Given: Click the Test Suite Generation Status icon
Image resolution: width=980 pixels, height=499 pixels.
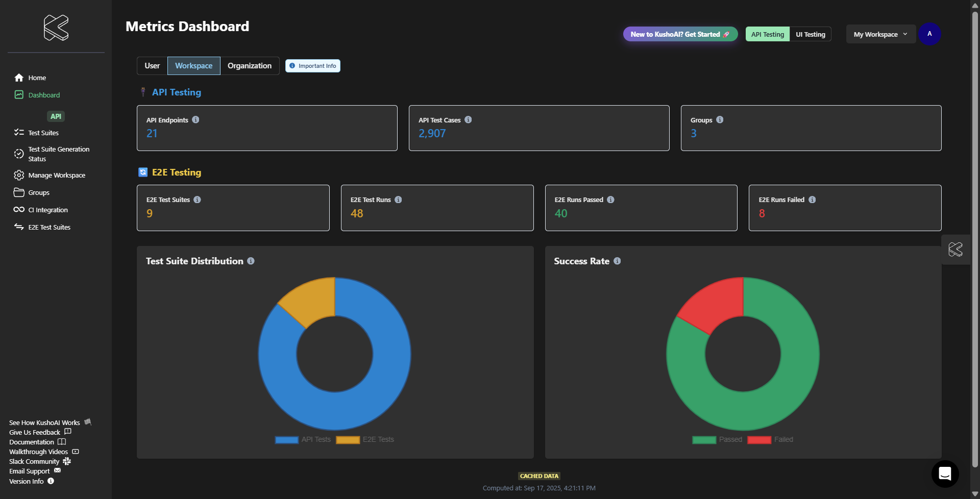Looking at the screenshot, I should pyautogui.click(x=19, y=154).
